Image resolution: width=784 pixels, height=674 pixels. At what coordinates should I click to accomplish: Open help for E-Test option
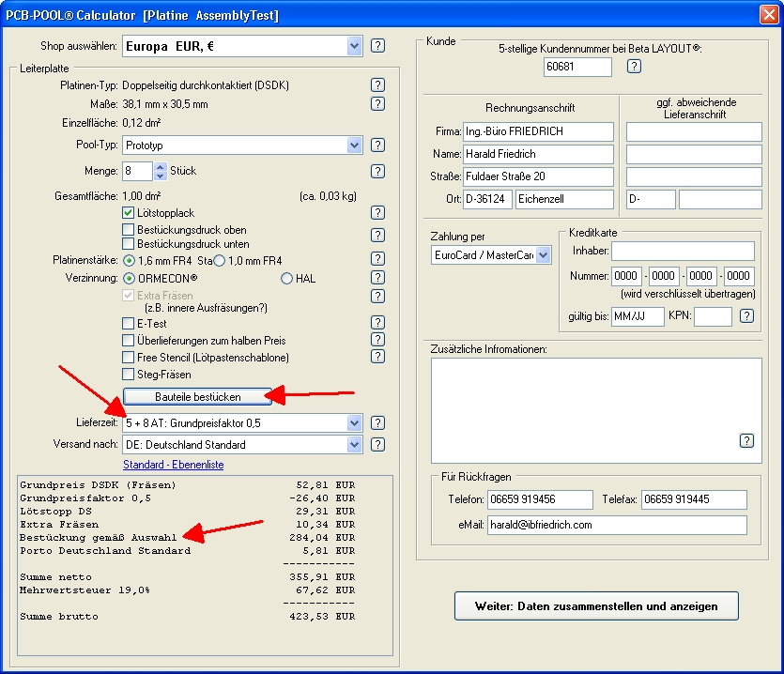pyautogui.click(x=377, y=323)
